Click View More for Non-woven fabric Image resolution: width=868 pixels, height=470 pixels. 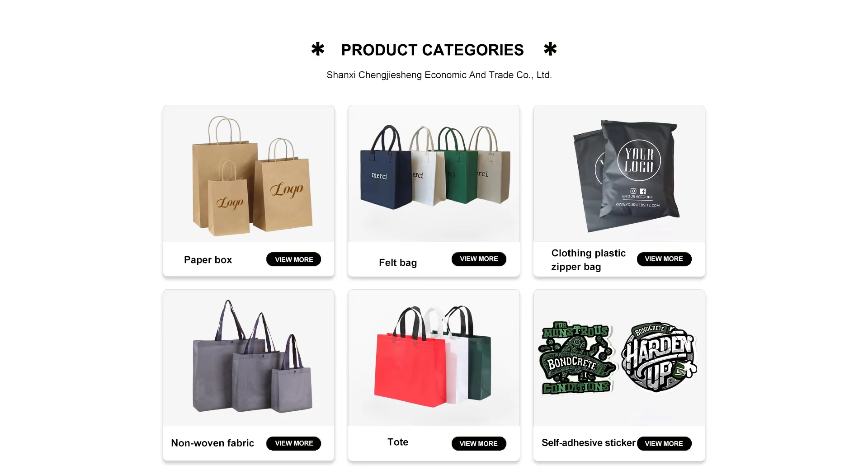pyautogui.click(x=294, y=443)
